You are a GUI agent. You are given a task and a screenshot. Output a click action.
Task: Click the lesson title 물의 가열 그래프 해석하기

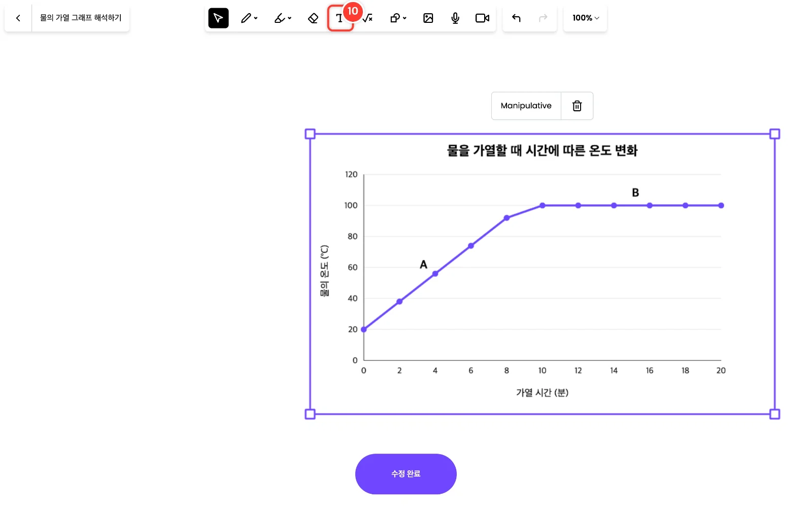81,18
